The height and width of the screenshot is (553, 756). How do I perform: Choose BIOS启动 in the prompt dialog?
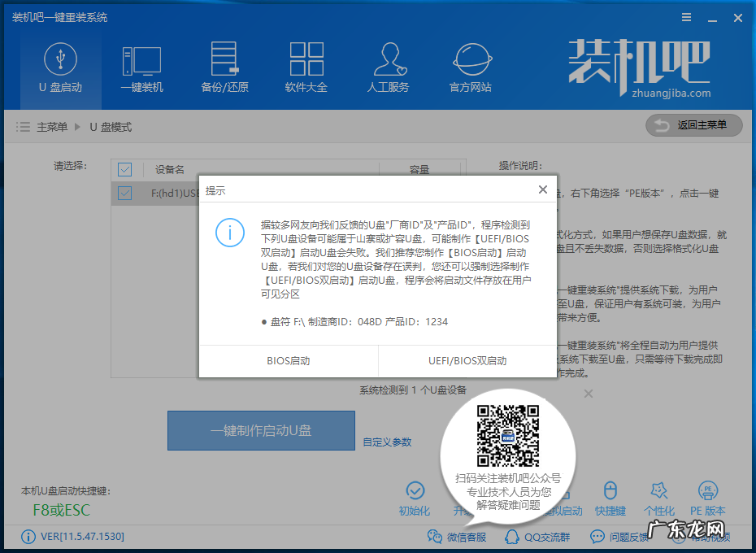288,361
